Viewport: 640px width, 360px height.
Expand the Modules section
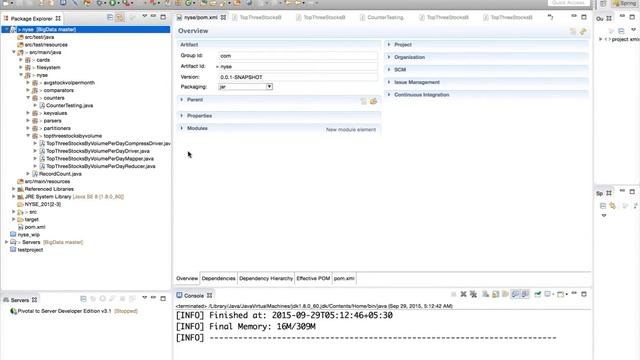click(x=182, y=128)
